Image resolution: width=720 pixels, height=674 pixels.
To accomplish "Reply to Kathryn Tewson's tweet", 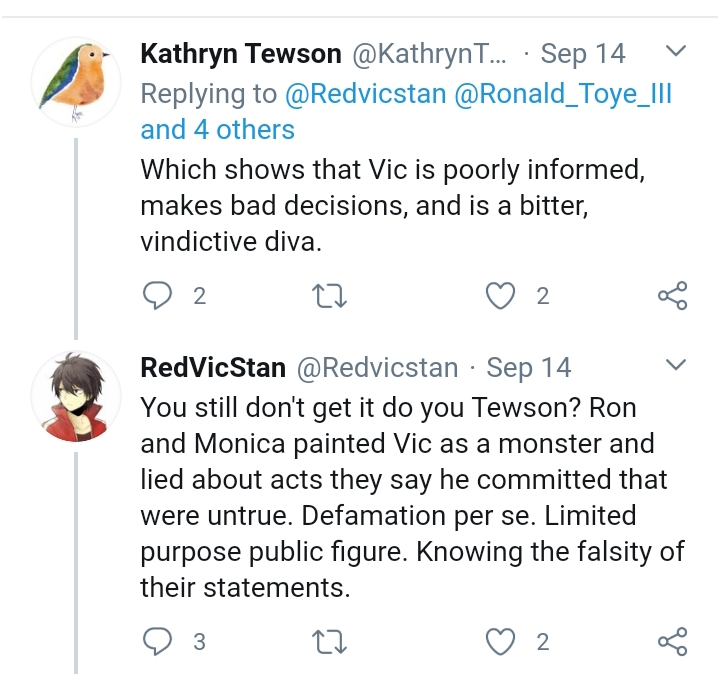I will 158,295.
